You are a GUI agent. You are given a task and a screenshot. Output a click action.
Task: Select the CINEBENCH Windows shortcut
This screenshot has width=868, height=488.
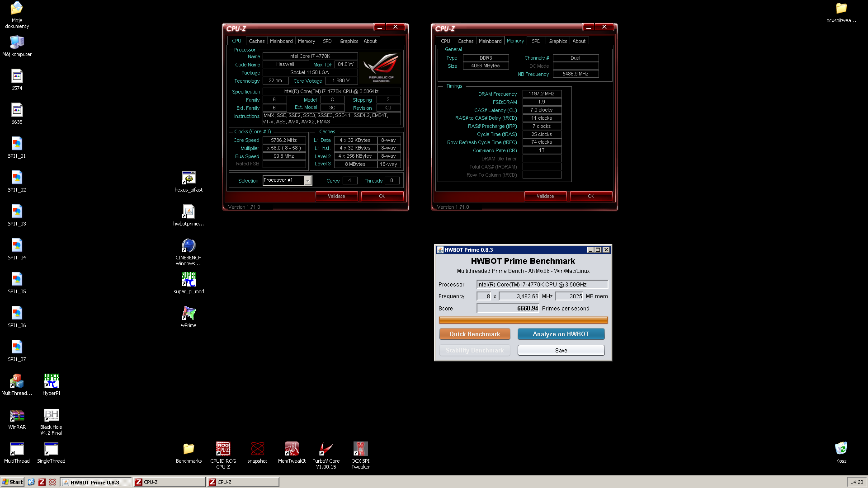(189, 252)
